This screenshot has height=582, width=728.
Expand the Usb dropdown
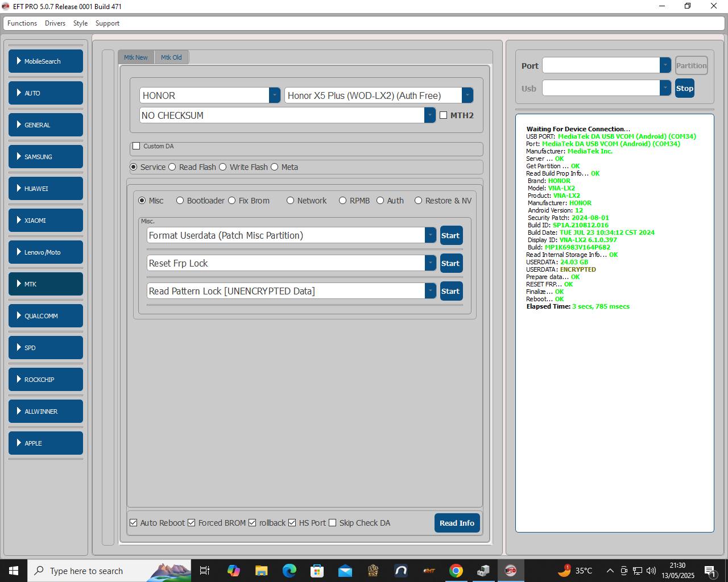665,88
